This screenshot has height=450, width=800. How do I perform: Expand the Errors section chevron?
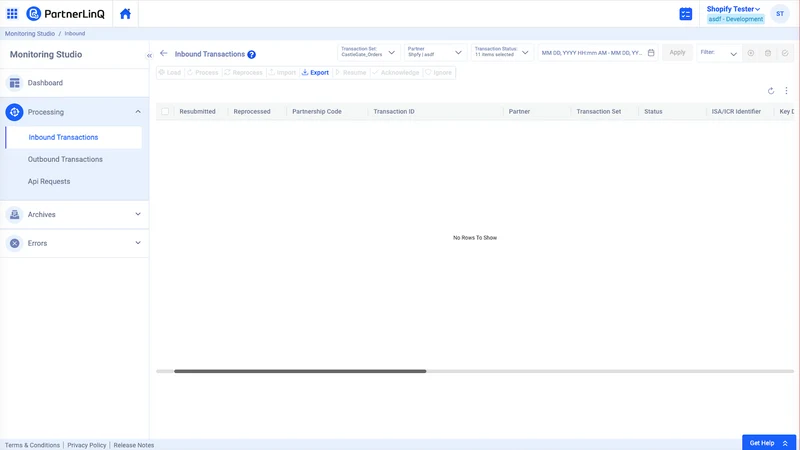pos(138,243)
